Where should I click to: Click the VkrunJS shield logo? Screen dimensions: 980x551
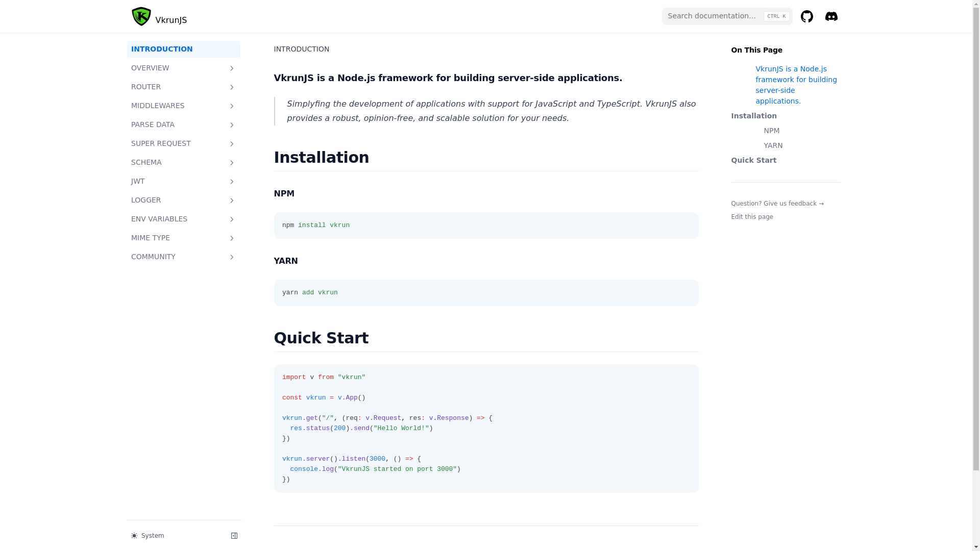click(x=141, y=16)
